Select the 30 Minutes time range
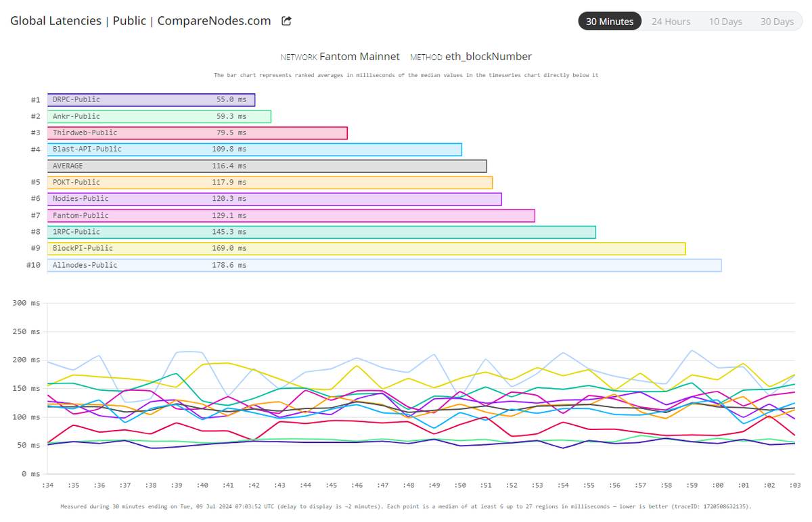The height and width of the screenshot is (522, 812). pyautogui.click(x=610, y=22)
